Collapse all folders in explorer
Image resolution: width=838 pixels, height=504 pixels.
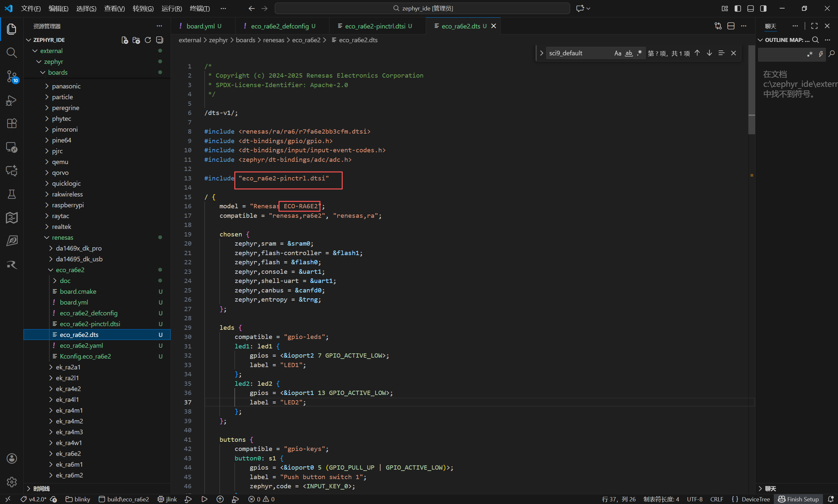159,40
